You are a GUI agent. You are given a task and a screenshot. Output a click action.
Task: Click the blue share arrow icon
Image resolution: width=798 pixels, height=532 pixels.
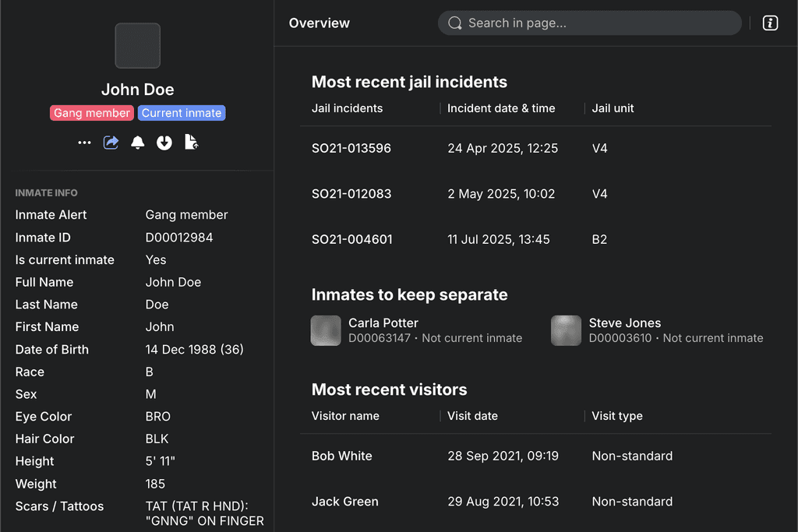[x=111, y=143]
